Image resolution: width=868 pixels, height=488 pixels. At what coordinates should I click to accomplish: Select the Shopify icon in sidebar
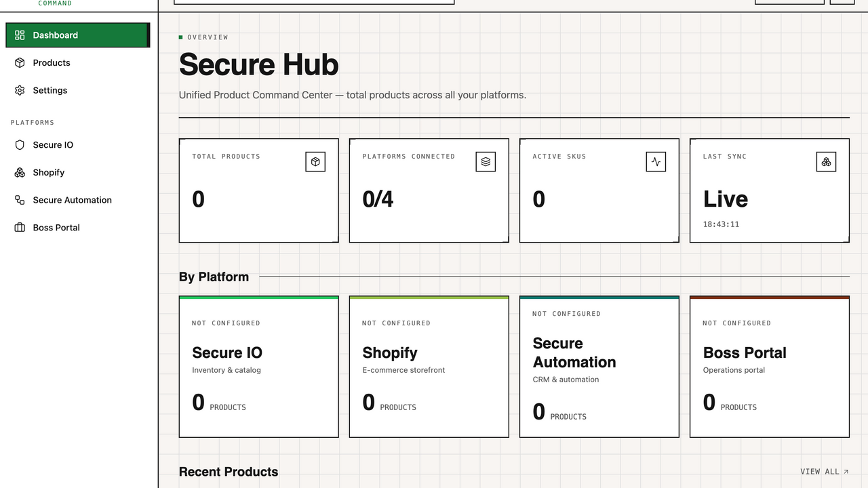(x=20, y=173)
